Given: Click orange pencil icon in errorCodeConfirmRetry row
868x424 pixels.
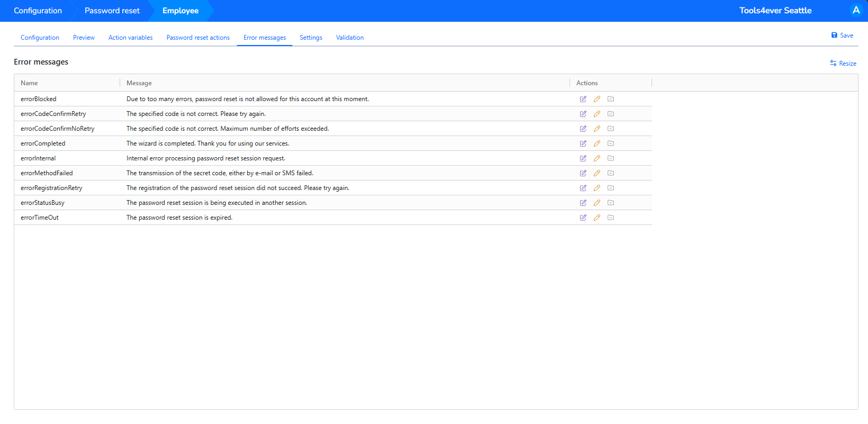Looking at the screenshot, I should click(x=596, y=114).
